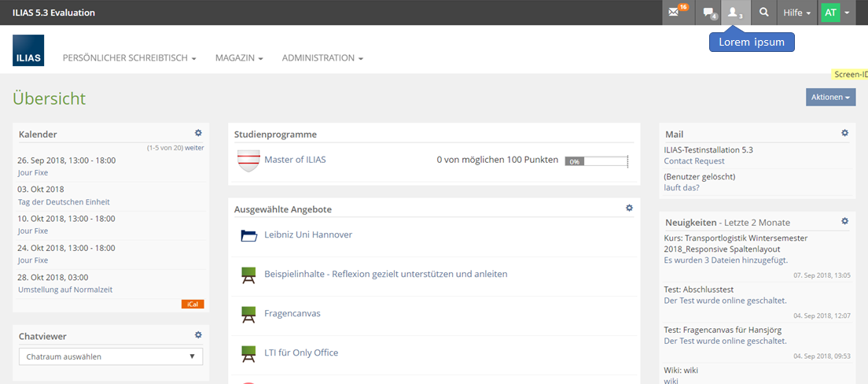This screenshot has height=384, width=868.
Task: Open the Magazin menu
Action: tap(239, 57)
